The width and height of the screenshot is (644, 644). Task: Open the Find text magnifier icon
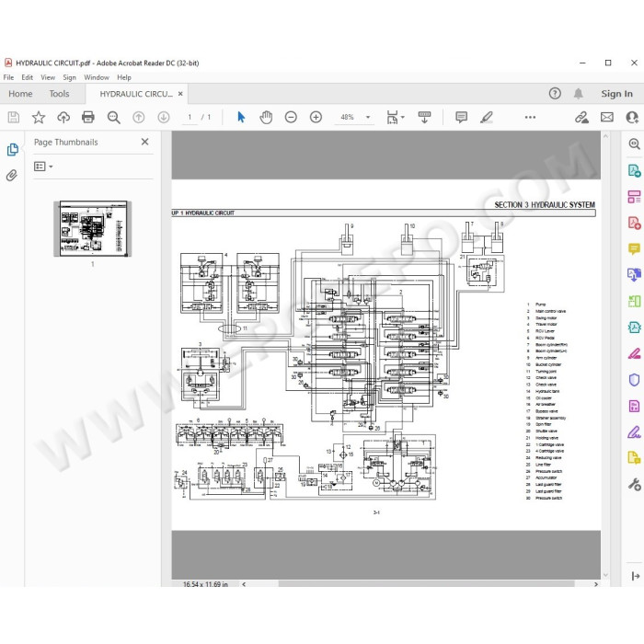coord(113,118)
